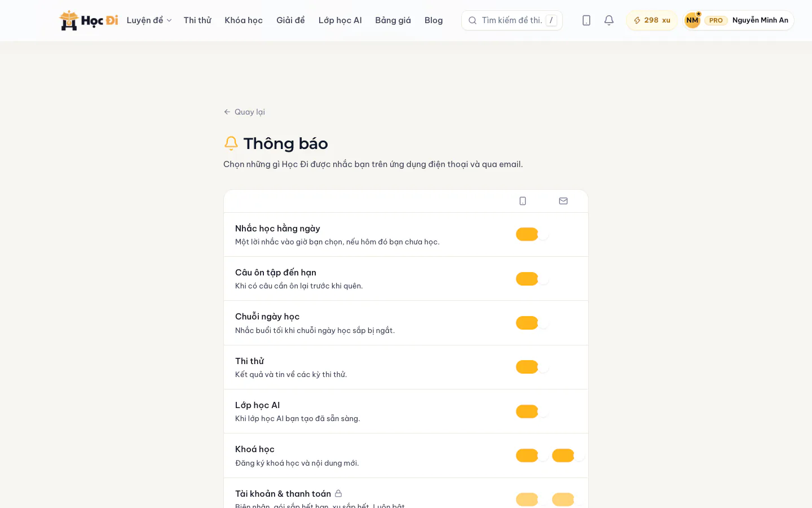Open the notifications bell in header
Viewport: 812px width, 508px height.
pyautogui.click(x=609, y=20)
